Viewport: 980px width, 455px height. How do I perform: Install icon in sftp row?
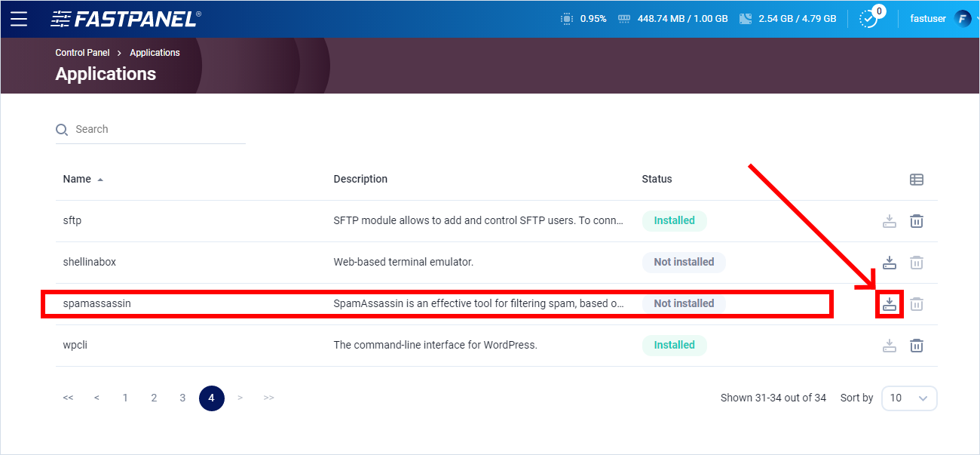(x=890, y=221)
